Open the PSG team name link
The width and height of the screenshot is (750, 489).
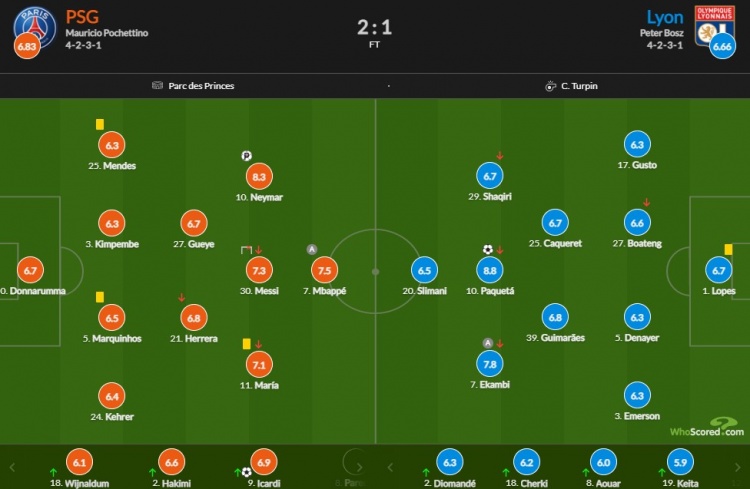click(82, 17)
